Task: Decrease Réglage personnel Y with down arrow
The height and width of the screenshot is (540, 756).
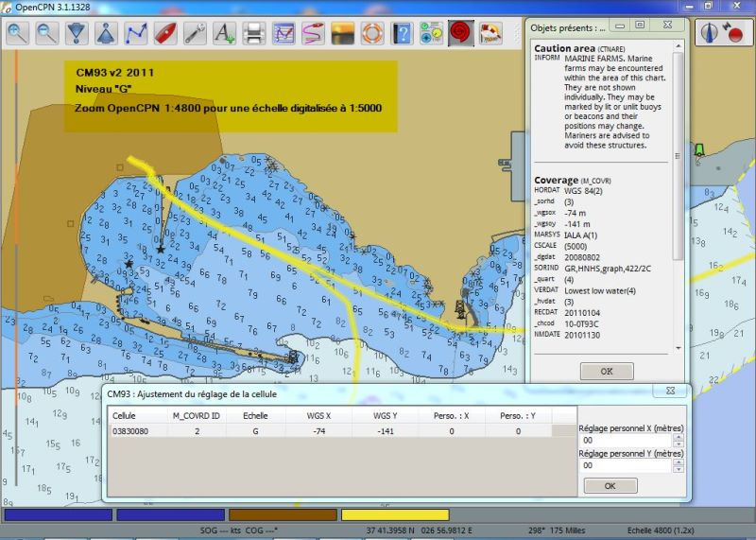Action: [679, 468]
